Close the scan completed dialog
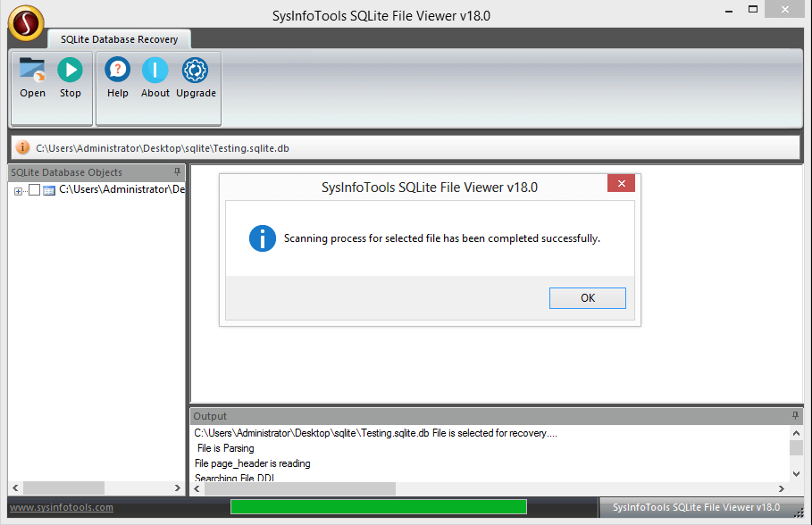Image resolution: width=812 pixels, height=525 pixels. click(x=621, y=183)
